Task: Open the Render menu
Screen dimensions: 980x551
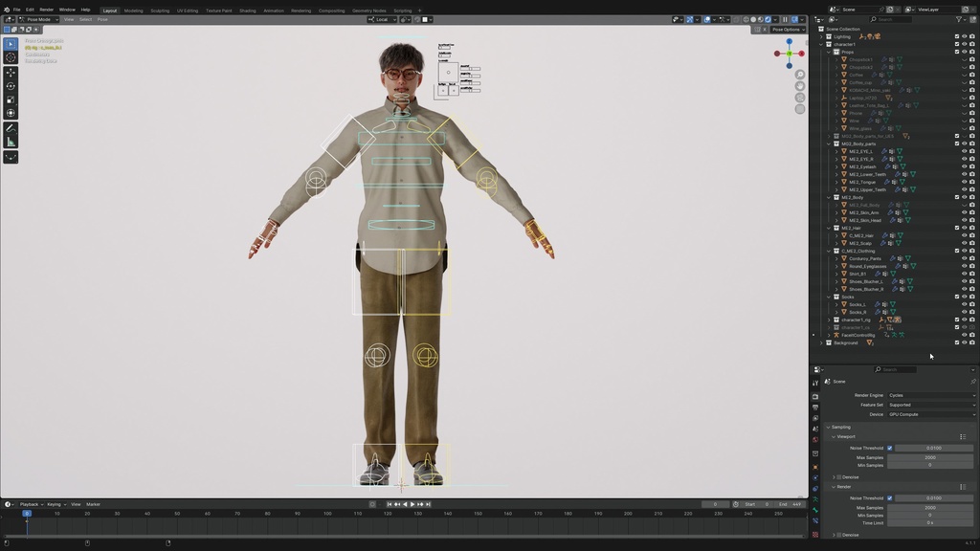Action: pyautogui.click(x=47, y=9)
